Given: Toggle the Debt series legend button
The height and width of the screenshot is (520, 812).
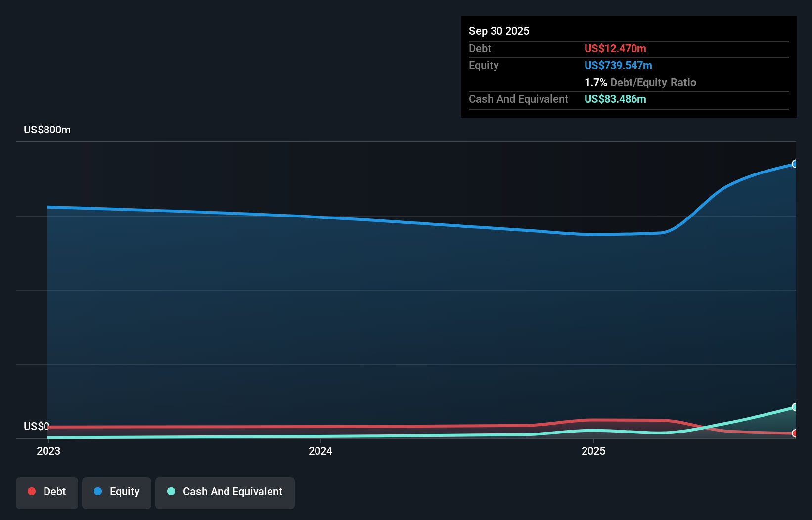Looking at the screenshot, I should click(x=46, y=493).
